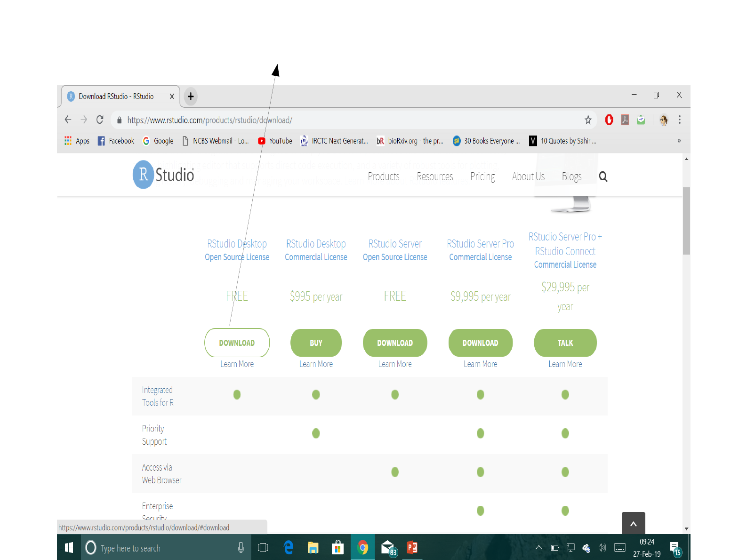747x560 pixels.
Task: Click BUY for RStudio Desktop Commercial License
Action: [316, 343]
